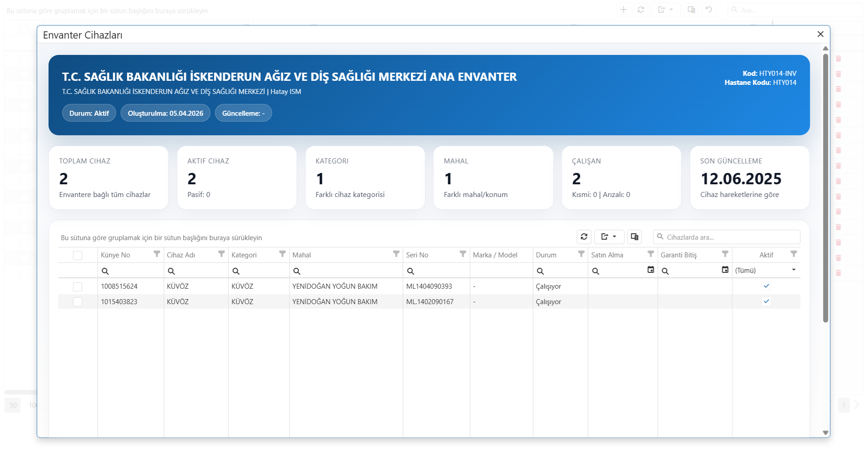Click the undo icon in the background toolbar
Screen dimensions: 868x463
point(709,10)
